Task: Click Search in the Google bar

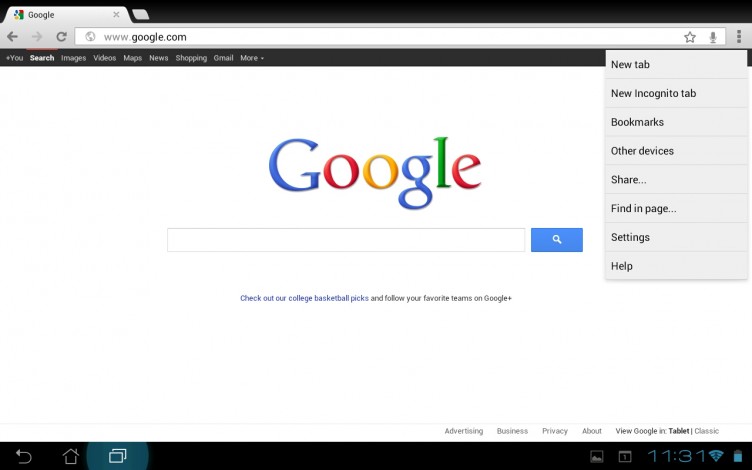Action: 42,58
